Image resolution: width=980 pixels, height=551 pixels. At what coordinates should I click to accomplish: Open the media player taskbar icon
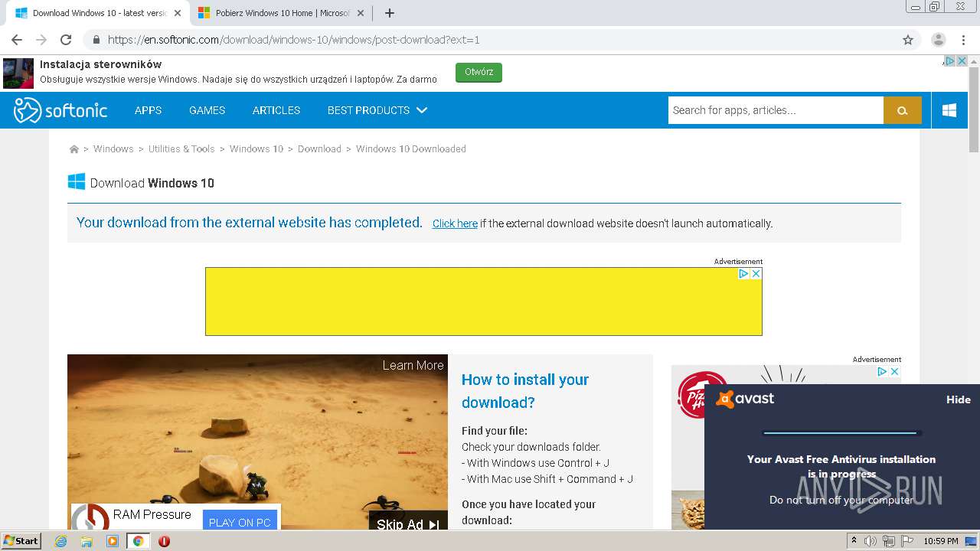[113, 541]
